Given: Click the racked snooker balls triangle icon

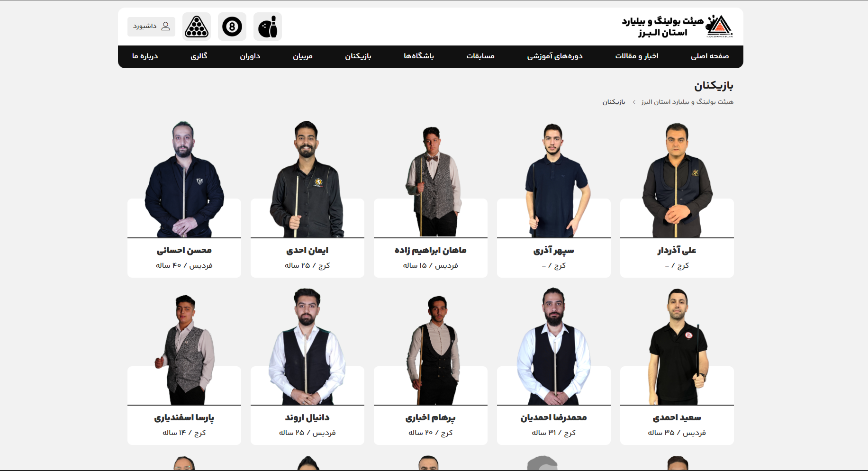Looking at the screenshot, I should click(x=197, y=27).
